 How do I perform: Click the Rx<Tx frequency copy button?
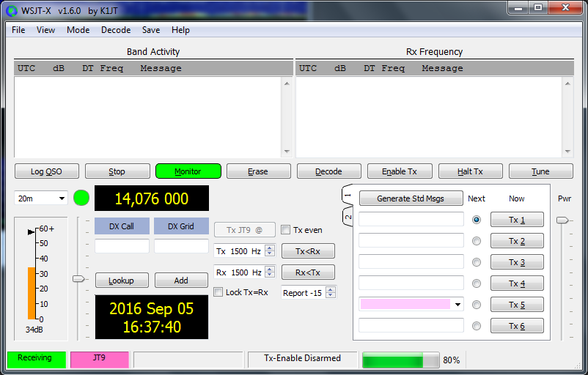point(308,272)
